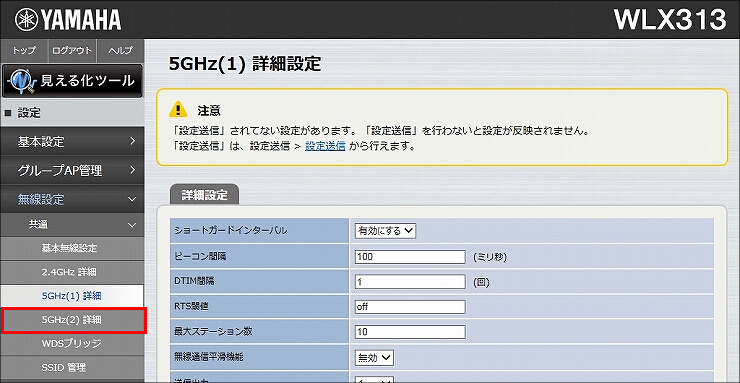Click the 5GHz(1) 詳細設定 page heading
740x383 pixels.
[x=245, y=64]
